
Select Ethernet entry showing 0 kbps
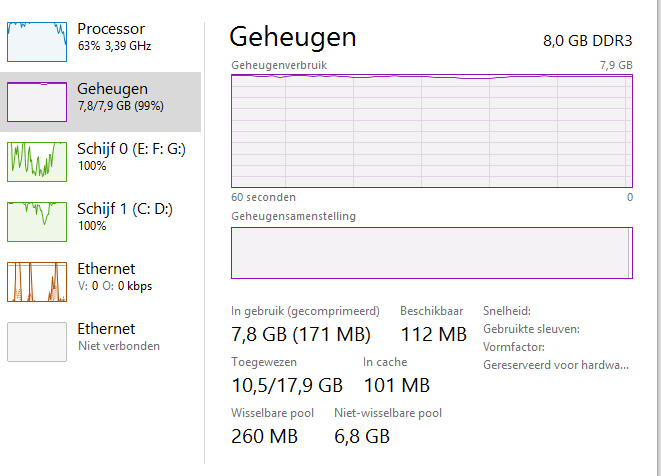[106, 269]
